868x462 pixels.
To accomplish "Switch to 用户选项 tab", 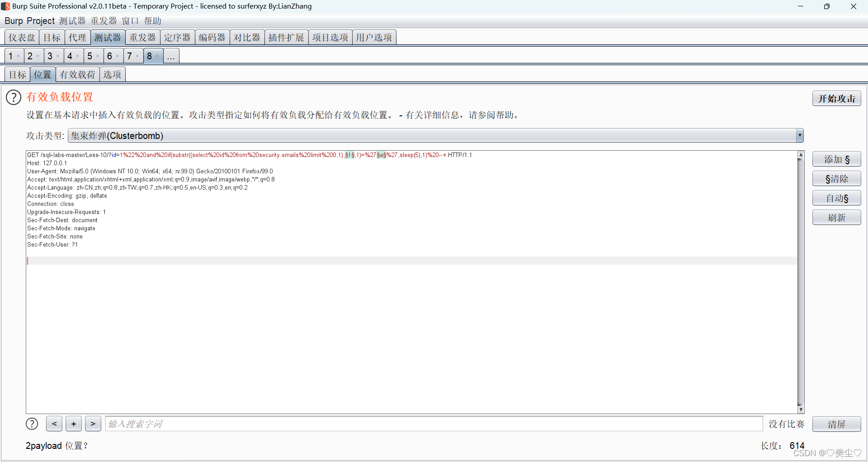I will click(374, 38).
